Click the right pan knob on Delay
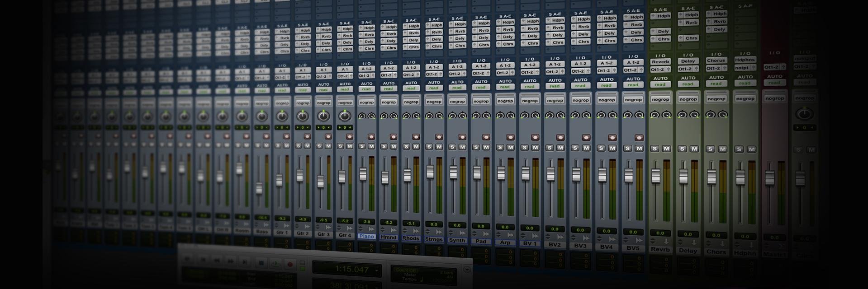Screen dimensions: 868x289 695,115
